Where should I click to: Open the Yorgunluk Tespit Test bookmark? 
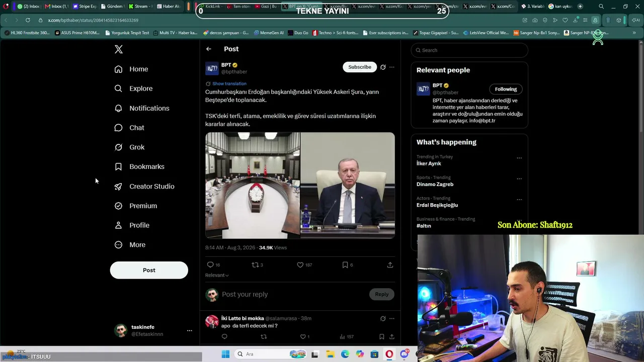pyautogui.click(x=127, y=33)
